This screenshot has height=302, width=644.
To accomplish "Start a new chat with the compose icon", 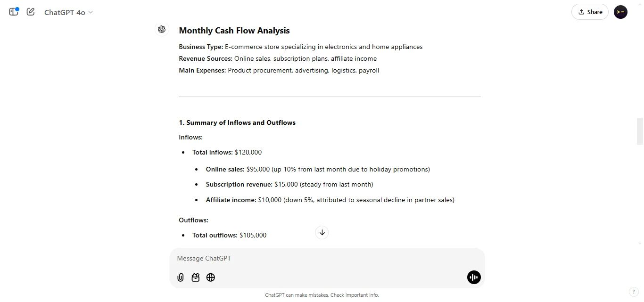I will [30, 12].
